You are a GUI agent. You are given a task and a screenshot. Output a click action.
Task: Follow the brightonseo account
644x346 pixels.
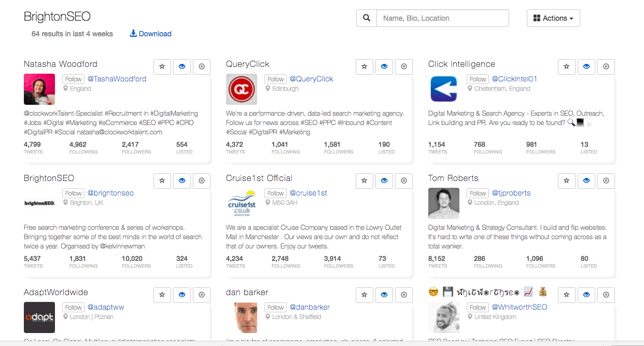73,193
